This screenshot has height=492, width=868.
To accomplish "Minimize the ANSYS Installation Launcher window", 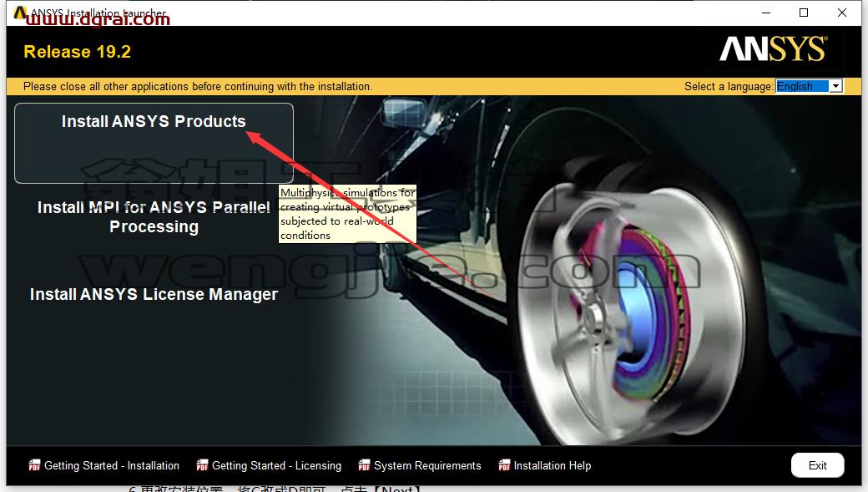I will click(x=766, y=13).
